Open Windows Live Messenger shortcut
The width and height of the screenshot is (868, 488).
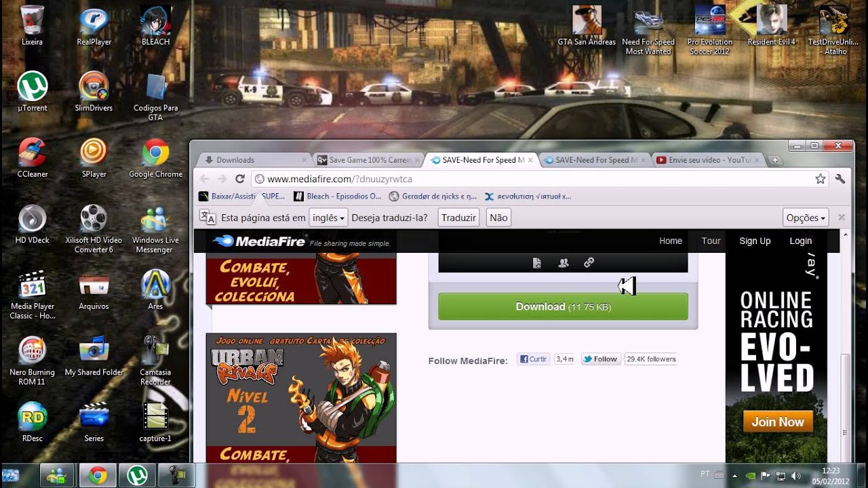point(155,228)
